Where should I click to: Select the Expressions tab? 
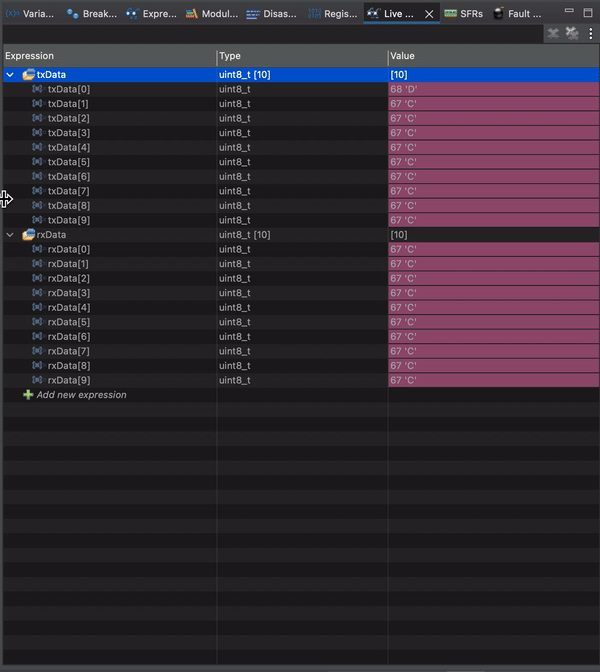point(151,14)
